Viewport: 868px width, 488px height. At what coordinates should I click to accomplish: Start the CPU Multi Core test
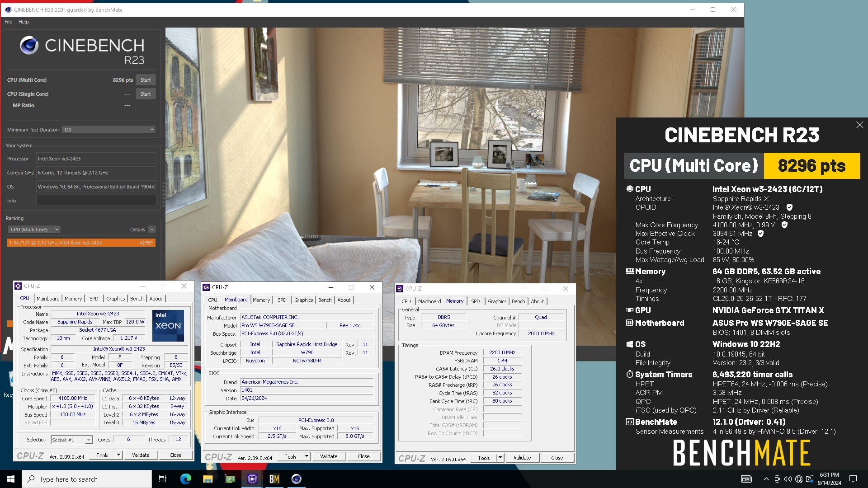click(x=146, y=80)
